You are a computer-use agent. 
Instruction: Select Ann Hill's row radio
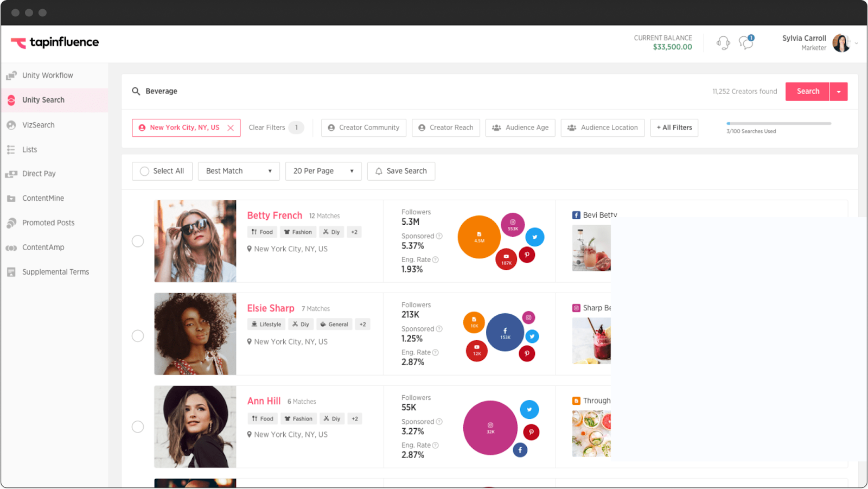point(138,427)
